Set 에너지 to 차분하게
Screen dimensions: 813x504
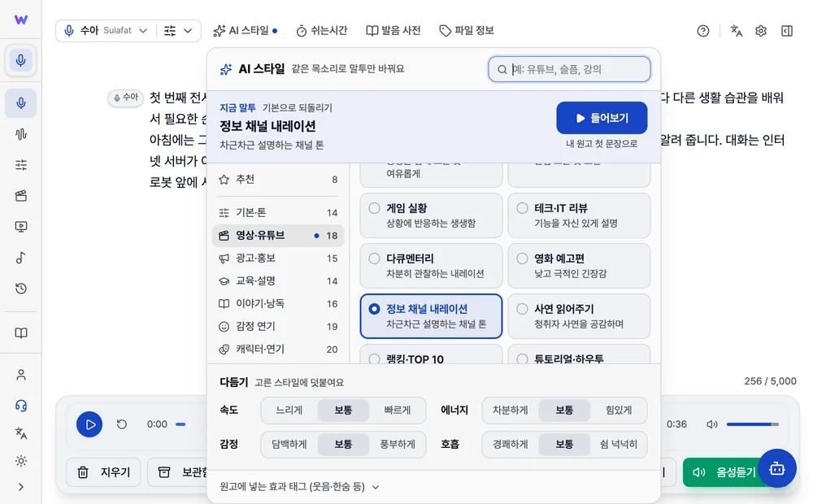coord(511,411)
